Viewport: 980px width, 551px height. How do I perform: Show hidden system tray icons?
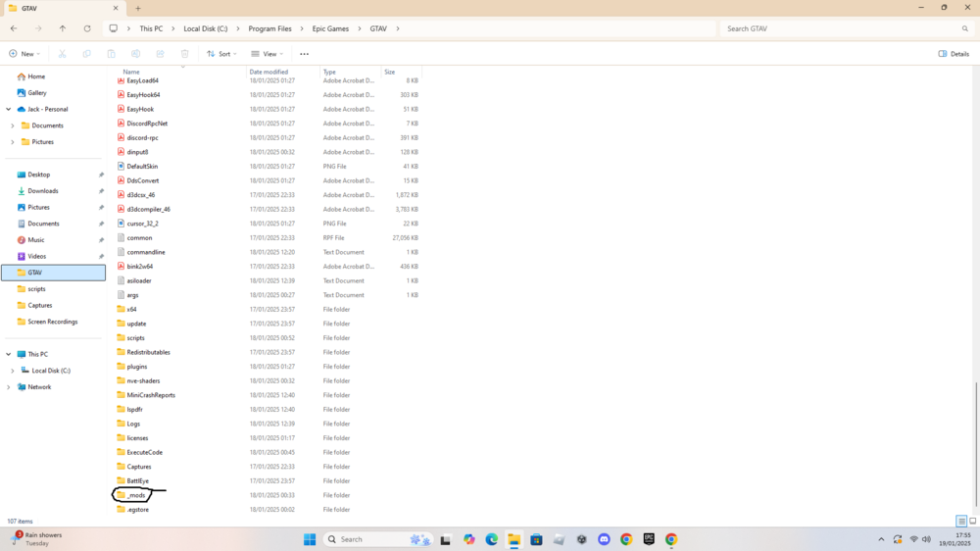point(881,539)
